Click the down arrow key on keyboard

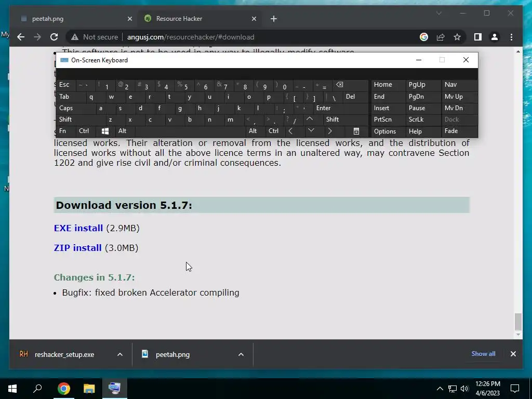pos(311,131)
